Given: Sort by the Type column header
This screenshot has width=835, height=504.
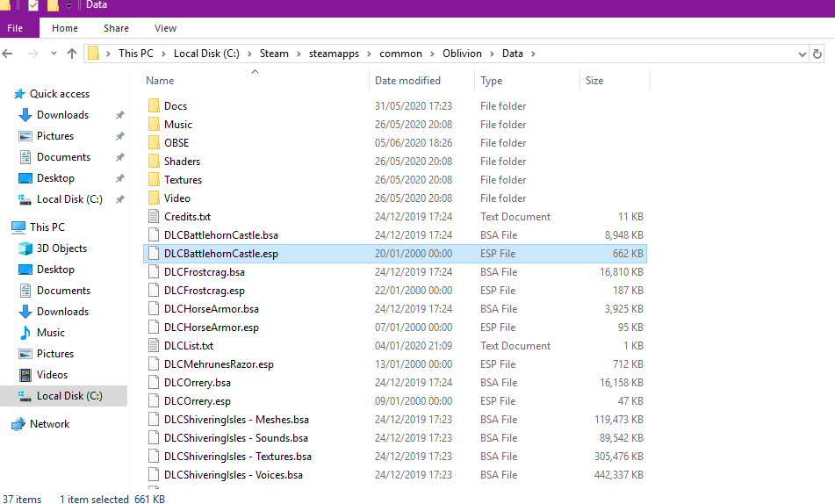Looking at the screenshot, I should pos(491,81).
